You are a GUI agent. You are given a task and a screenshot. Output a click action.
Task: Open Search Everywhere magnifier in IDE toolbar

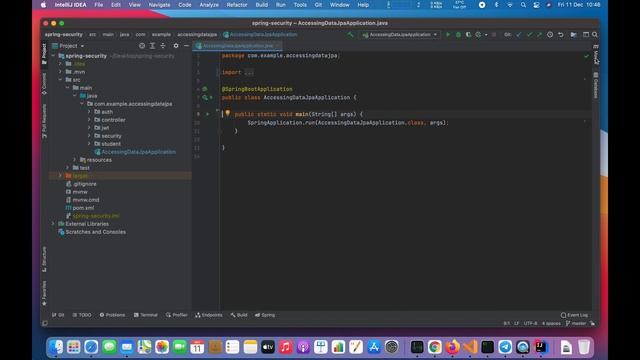coord(595,35)
